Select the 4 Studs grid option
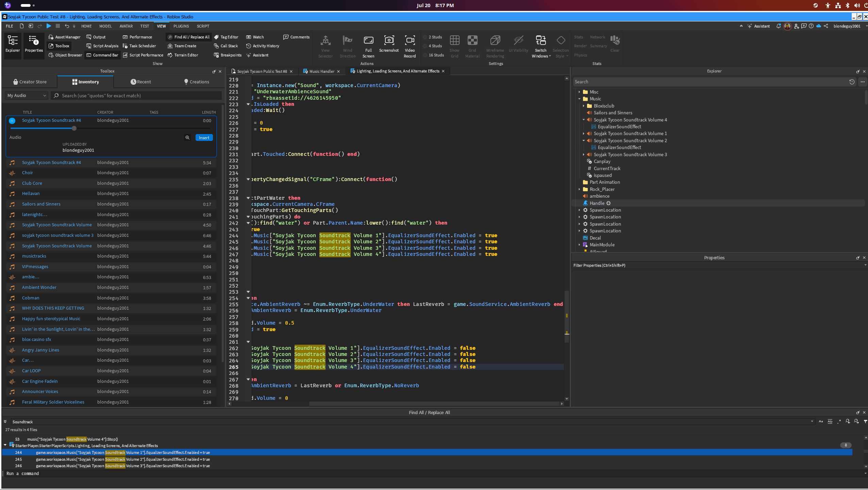 tap(432, 46)
